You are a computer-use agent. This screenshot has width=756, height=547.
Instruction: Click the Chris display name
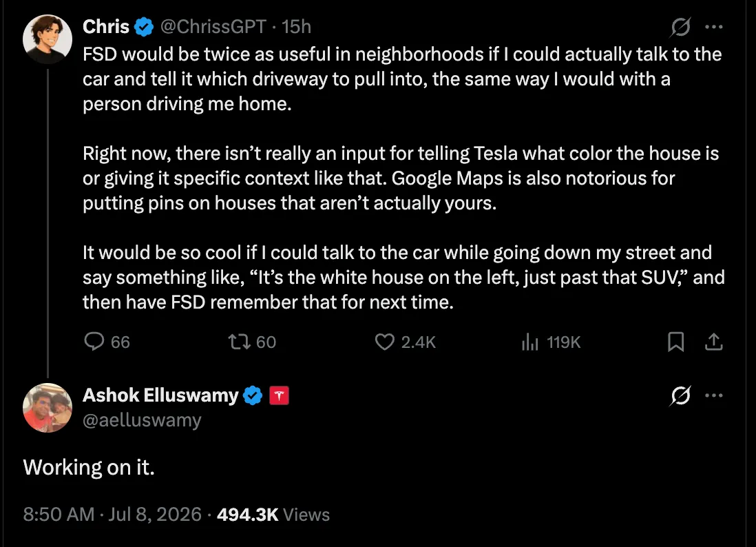[x=106, y=27]
